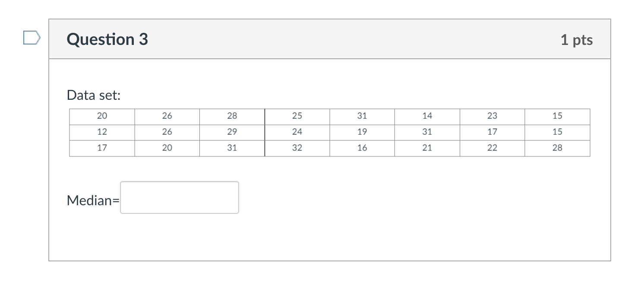Screen dimensions: 644x286
Task: Click the cell with value 21
Action: (x=427, y=148)
